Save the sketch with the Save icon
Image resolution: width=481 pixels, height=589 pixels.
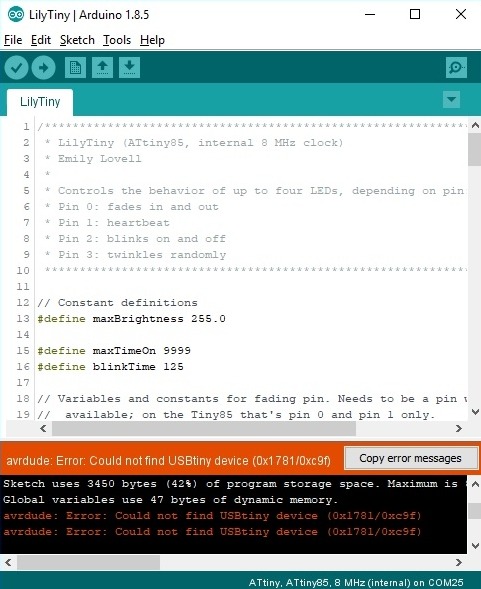coord(129,68)
